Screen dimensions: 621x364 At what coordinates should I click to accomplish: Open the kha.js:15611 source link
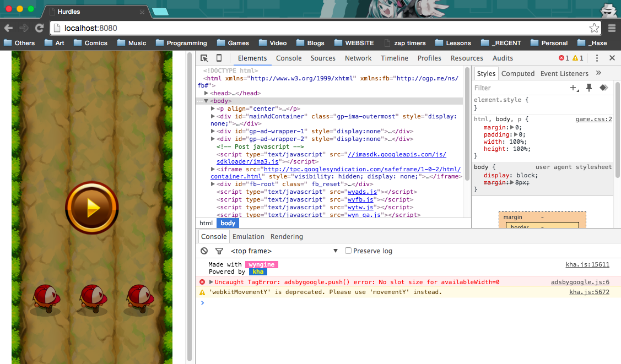click(x=587, y=264)
